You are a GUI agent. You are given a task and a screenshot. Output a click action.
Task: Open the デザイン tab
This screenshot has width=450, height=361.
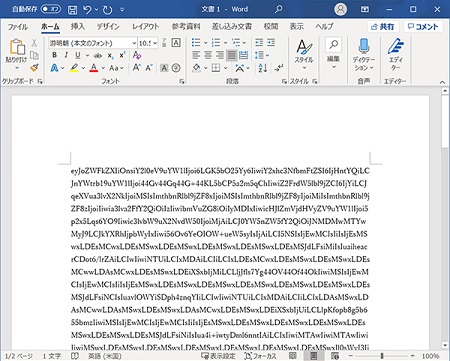tap(108, 27)
